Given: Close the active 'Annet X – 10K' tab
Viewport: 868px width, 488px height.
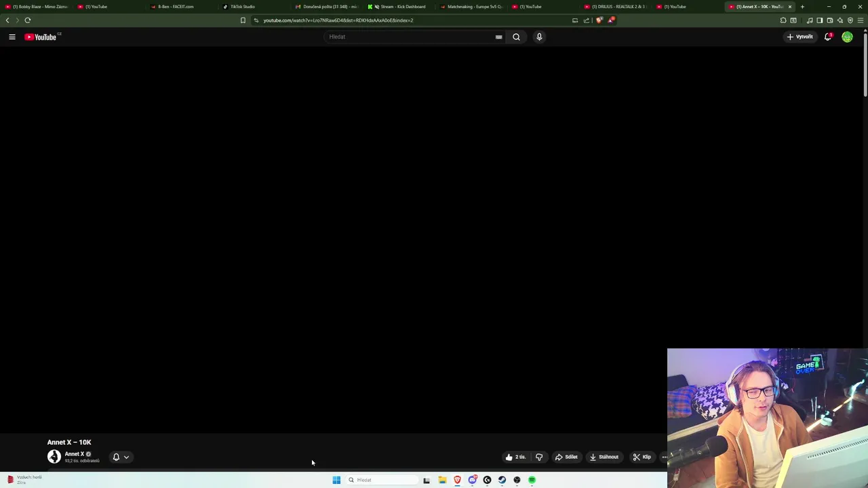Looking at the screenshot, I should [x=789, y=7].
